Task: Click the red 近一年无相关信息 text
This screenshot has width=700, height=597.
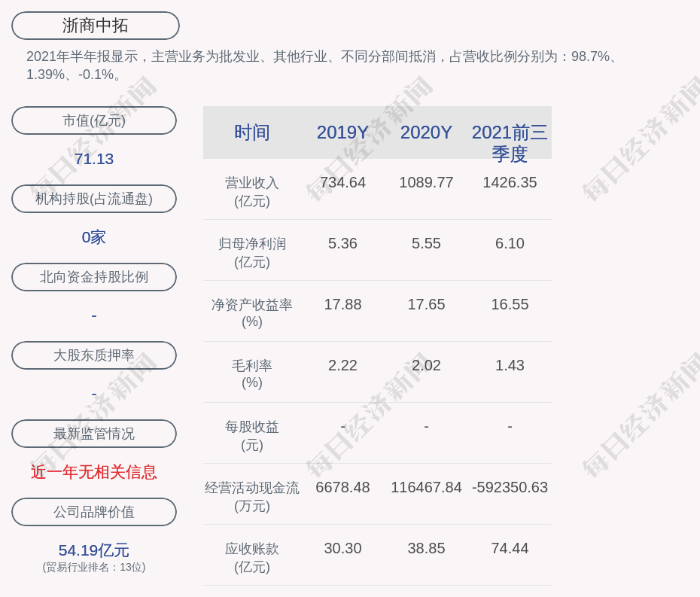Action: pos(94,472)
